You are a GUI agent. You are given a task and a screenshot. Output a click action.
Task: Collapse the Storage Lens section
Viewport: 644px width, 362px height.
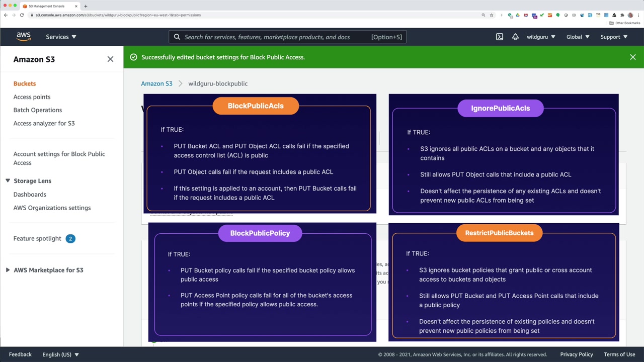pos(8,180)
